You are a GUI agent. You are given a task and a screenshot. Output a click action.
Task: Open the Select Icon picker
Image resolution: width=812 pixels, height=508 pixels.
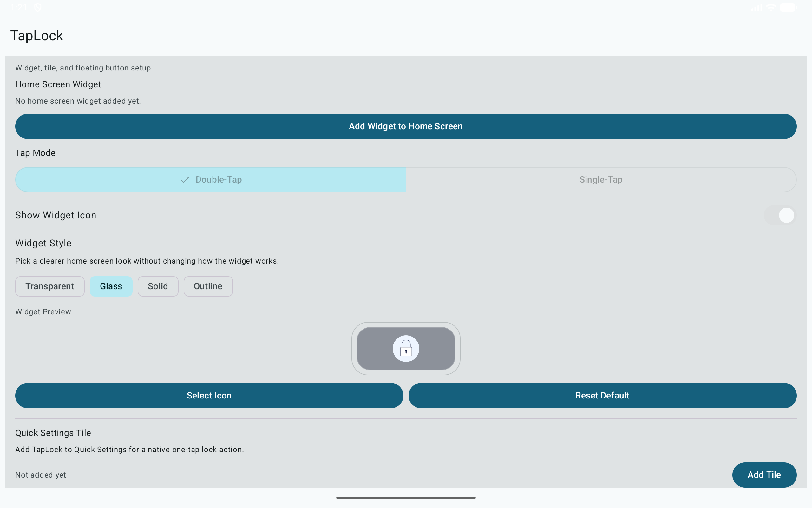pyautogui.click(x=209, y=396)
